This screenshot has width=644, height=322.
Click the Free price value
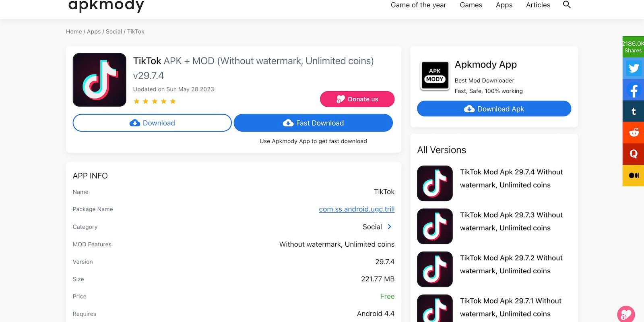click(x=387, y=296)
